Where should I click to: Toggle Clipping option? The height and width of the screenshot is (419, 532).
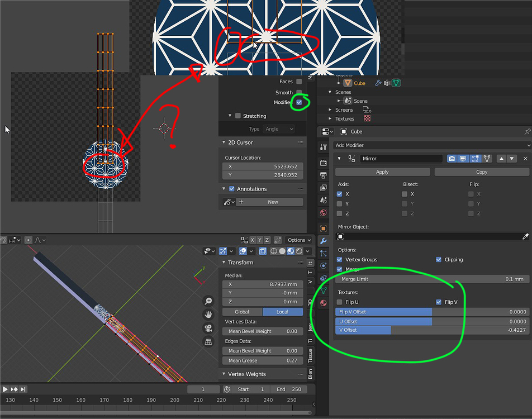[438, 260]
